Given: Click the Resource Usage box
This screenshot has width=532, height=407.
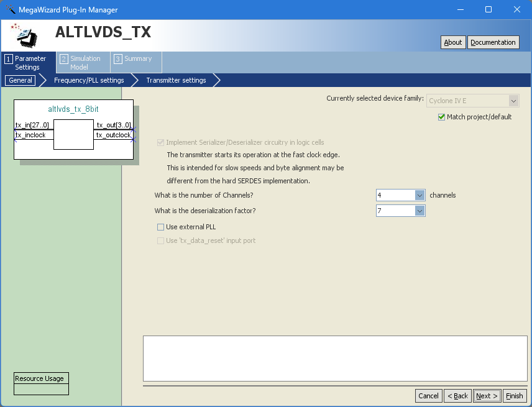Looking at the screenshot, I should [x=41, y=383].
